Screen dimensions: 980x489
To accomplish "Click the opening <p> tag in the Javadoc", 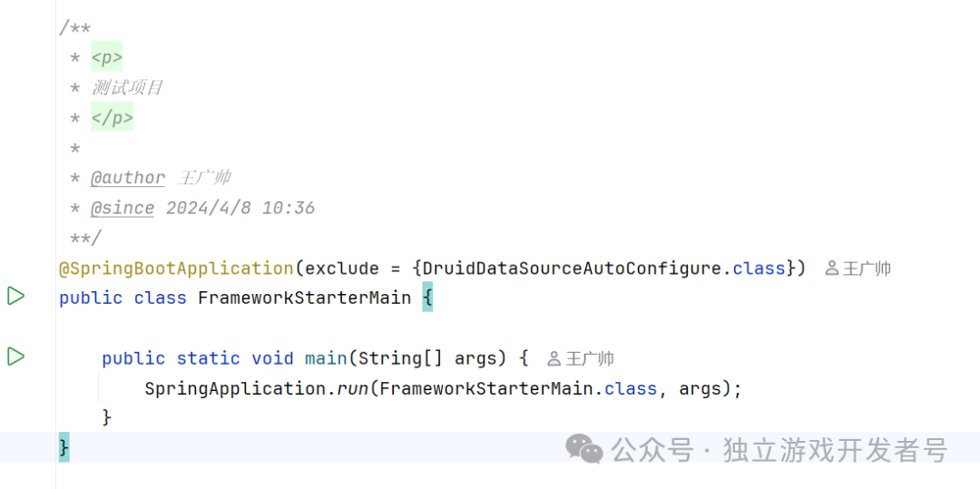I will 107,58.
